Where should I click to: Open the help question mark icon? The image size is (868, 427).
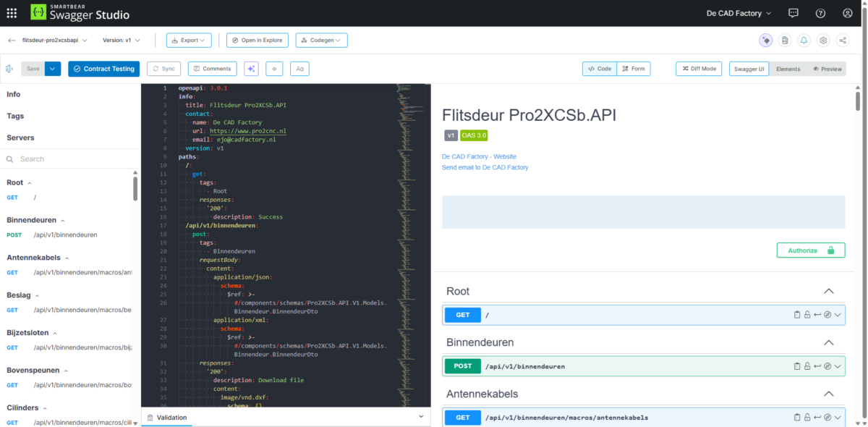(820, 13)
